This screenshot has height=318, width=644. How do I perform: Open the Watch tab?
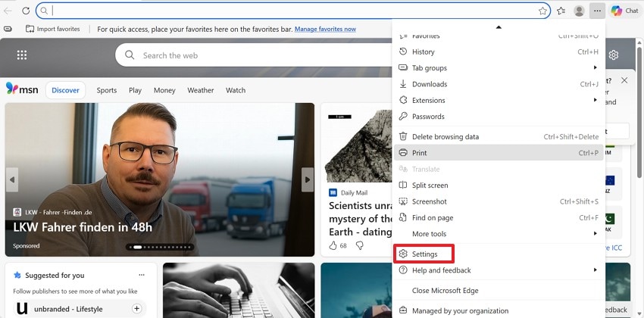(236, 90)
